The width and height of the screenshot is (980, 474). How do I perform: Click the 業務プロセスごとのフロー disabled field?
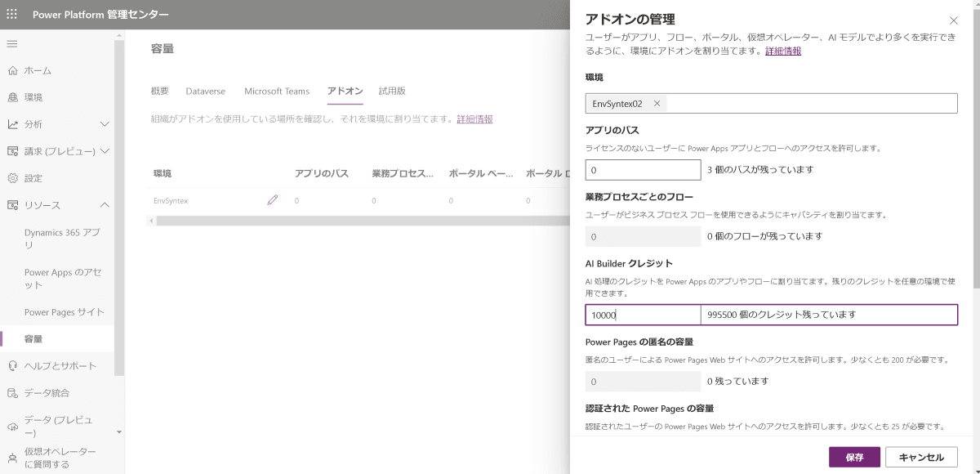click(x=643, y=236)
